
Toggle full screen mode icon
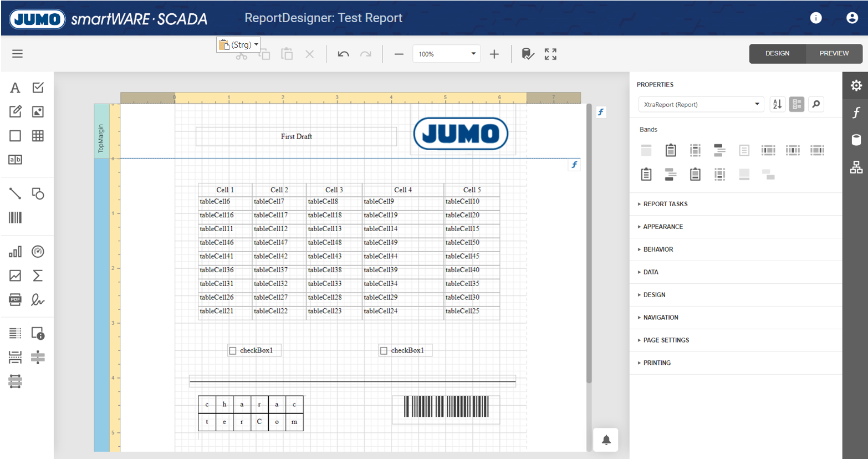(x=550, y=54)
